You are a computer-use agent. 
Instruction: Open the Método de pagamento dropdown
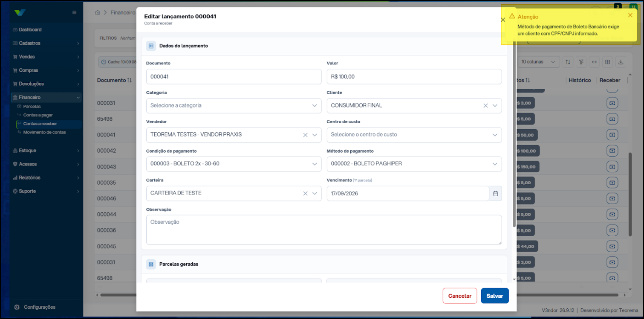[x=414, y=164]
